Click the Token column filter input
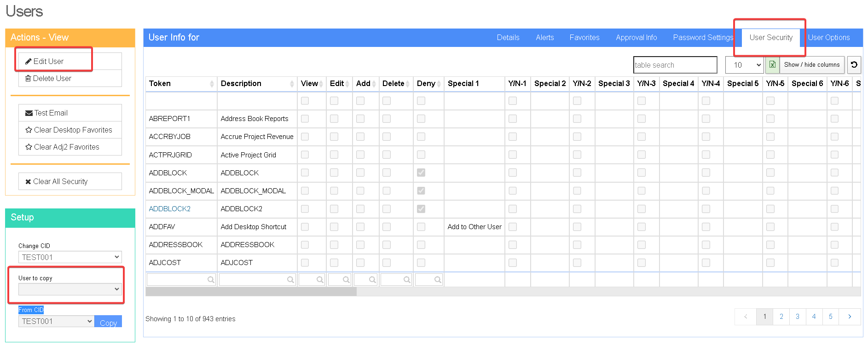868x352 pixels. click(x=181, y=279)
